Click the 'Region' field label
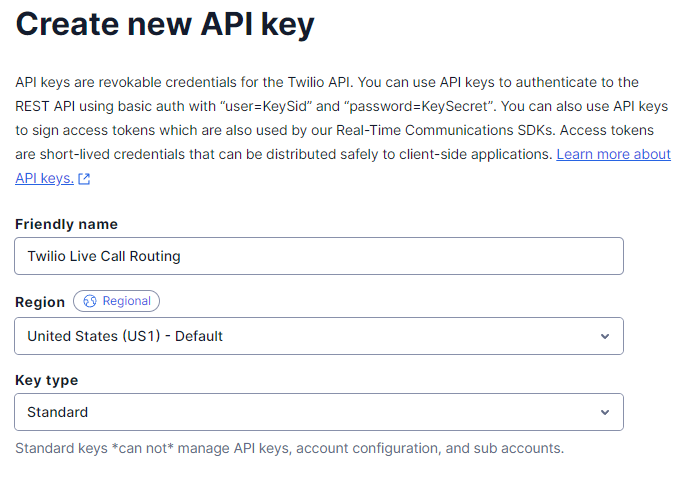Image resolution: width=684 pixels, height=485 pixels. [x=40, y=301]
